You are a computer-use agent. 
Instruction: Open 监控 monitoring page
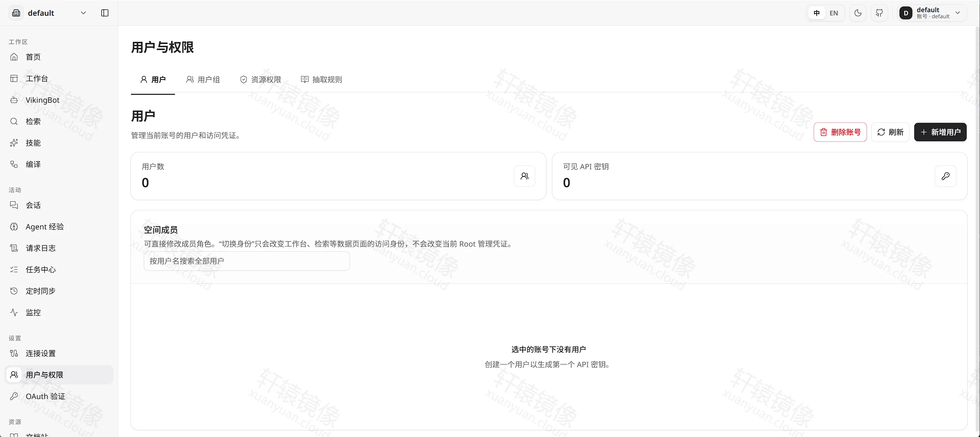coord(59,312)
